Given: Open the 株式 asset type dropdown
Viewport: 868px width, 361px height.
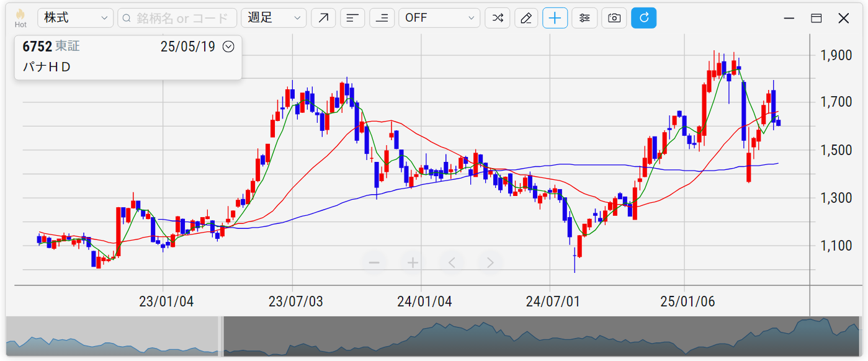Looking at the screenshot, I should [x=75, y=18].
